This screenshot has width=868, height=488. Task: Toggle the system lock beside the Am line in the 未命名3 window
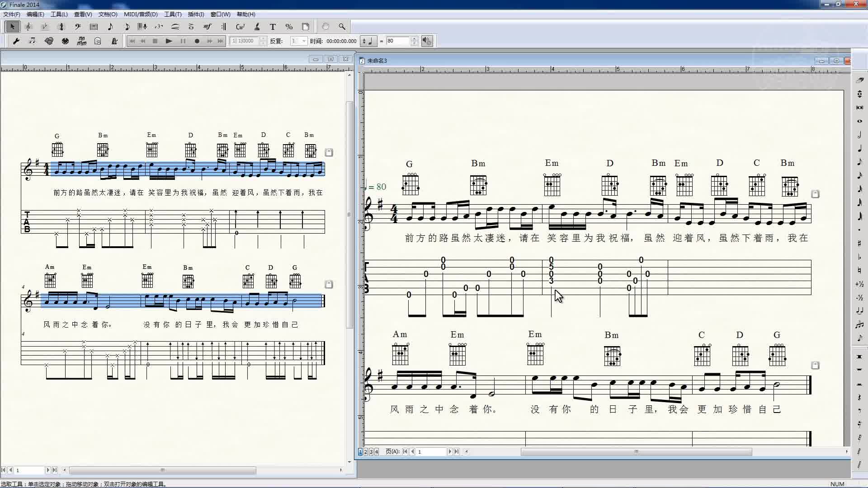815,365
